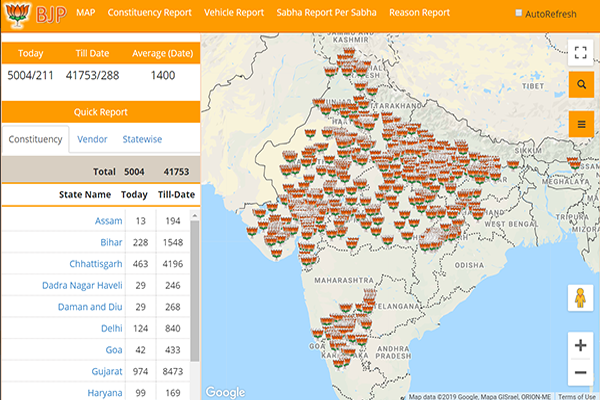The width and height of the screenshot is (600, 400).
Task: Switch to the Constituency tab
Action: tap(35, 139)
